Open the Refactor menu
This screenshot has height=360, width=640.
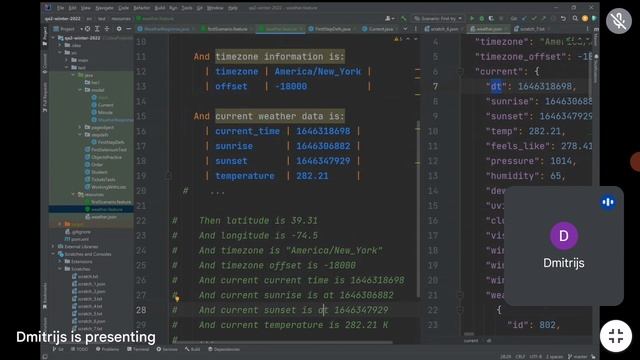[x=142, y=8]
